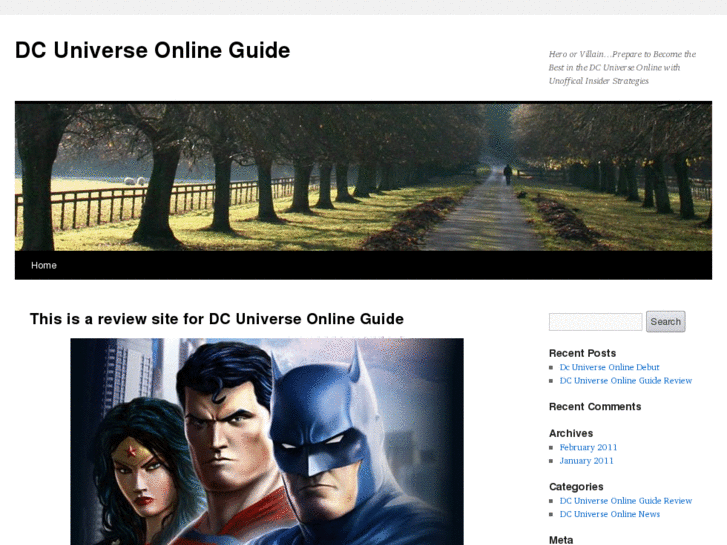
Task: Open DC Universe Online Guide Review recent post
Action: click(625, 380)
